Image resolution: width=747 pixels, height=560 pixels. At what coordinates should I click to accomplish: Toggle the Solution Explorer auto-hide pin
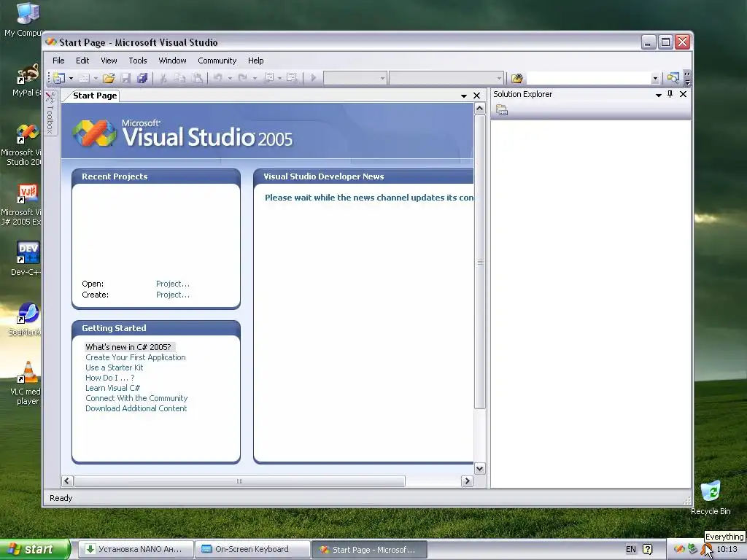(670, 94)
